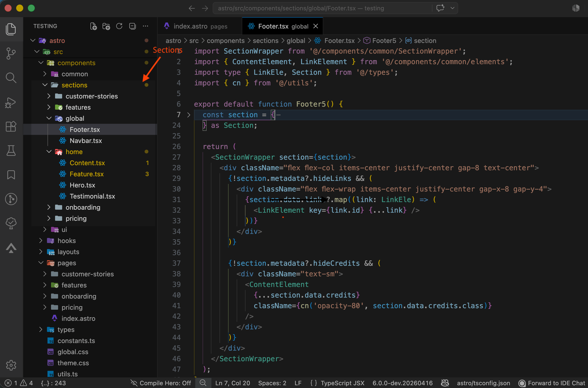Open astro/tsconfig.json from status bar
This screenshot has height=388, width=588.
(x=483, y=383)
